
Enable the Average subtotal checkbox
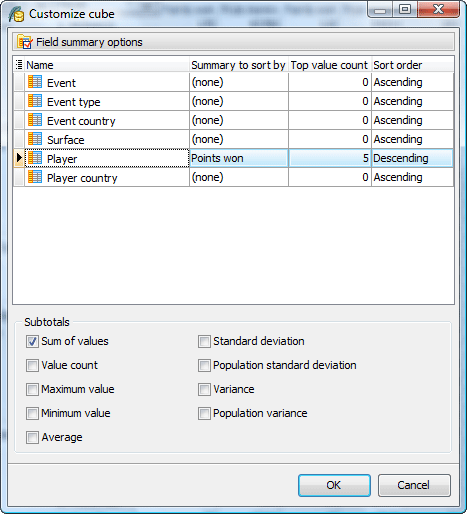point(32,437)
